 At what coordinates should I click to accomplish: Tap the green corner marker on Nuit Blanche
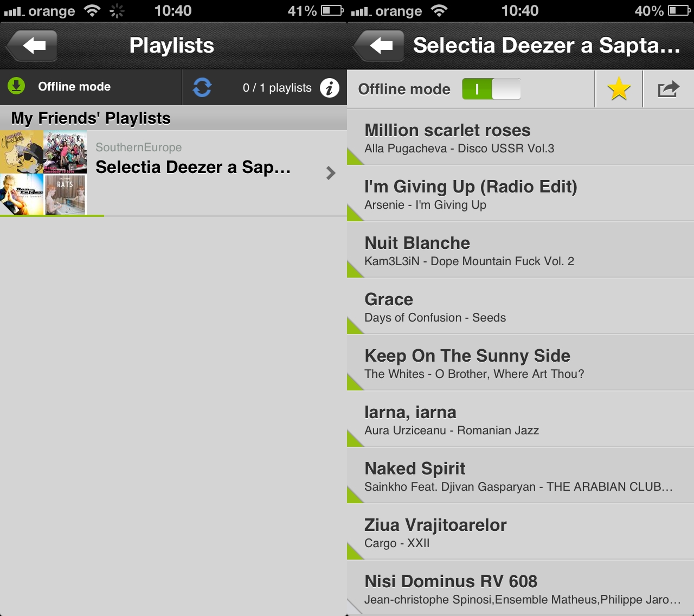355,269
